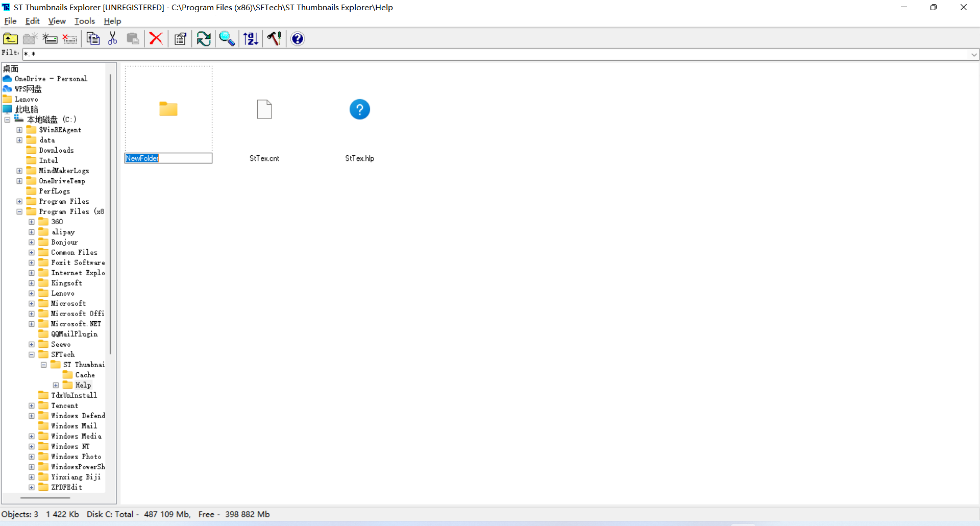Expand the Help folder tree node
Screen dimensions: 980x526
pos(56,385)
